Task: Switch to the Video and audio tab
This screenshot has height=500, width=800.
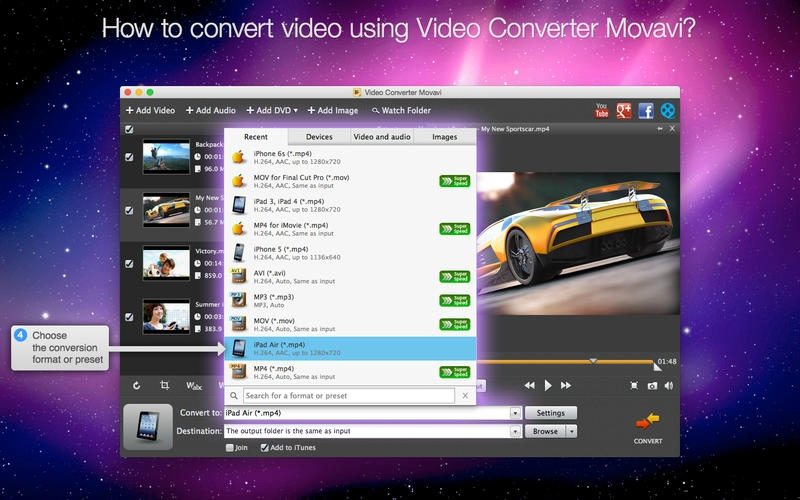Action: tap(382, 137)
